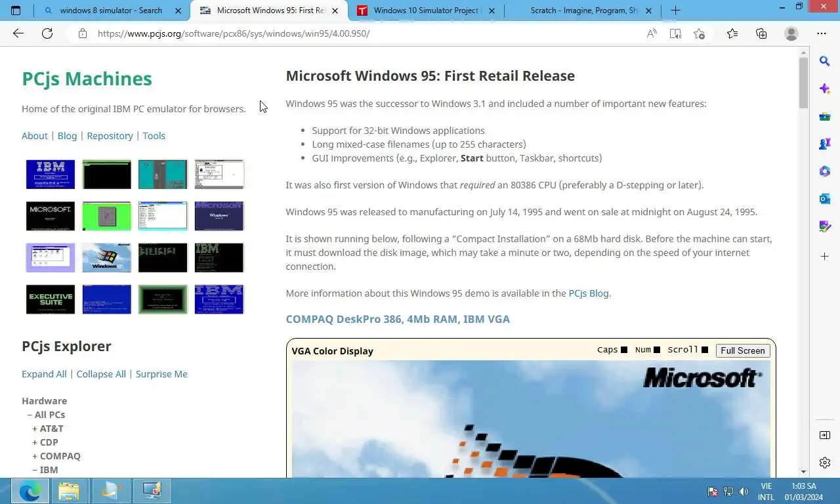
Task: Click Collapse All in PCjs Explorer
Action: click(x=101, y=374)
